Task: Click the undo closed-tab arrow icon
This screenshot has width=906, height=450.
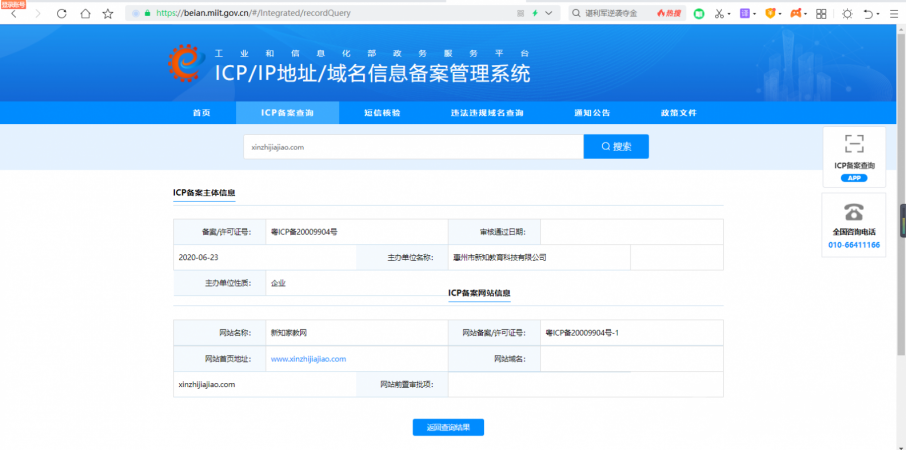Action: 868,13
